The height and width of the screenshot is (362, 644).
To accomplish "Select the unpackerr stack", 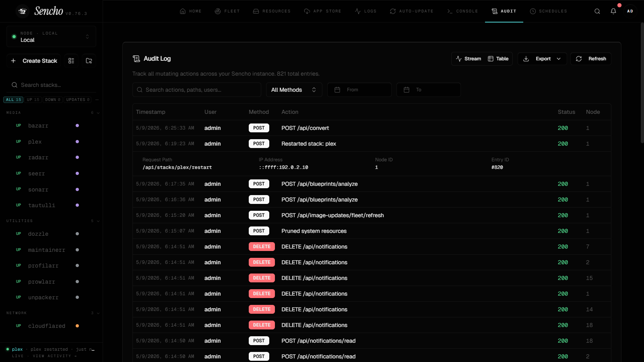I will pos(51,297).
